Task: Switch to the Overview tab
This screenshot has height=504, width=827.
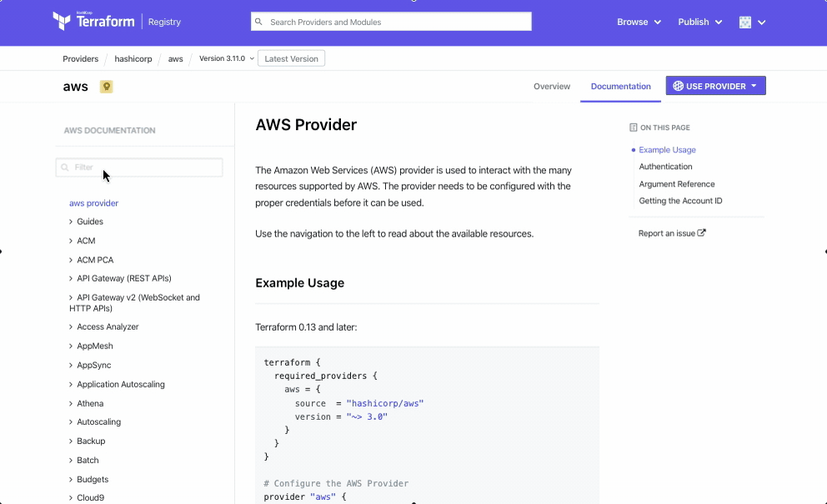Action: [x=552, y=86]
